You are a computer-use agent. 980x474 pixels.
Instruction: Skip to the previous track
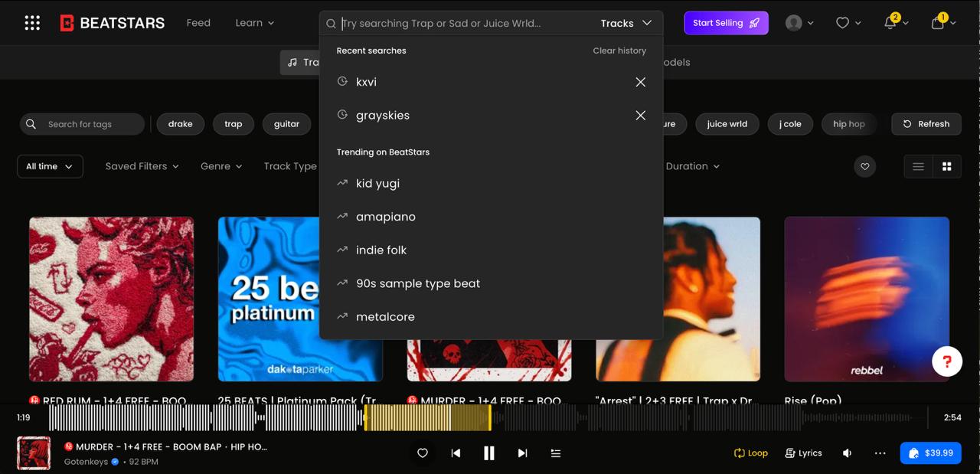coord(456,453)
